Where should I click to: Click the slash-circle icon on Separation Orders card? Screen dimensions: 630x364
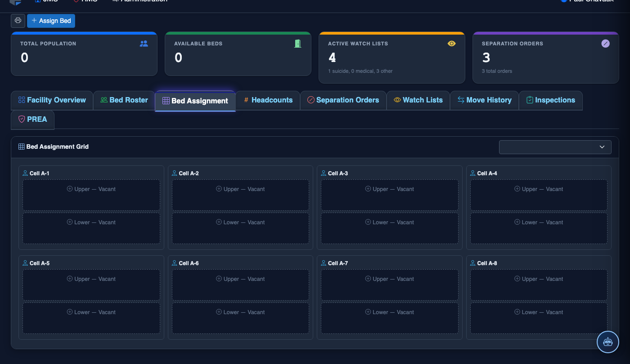[606, 44]
